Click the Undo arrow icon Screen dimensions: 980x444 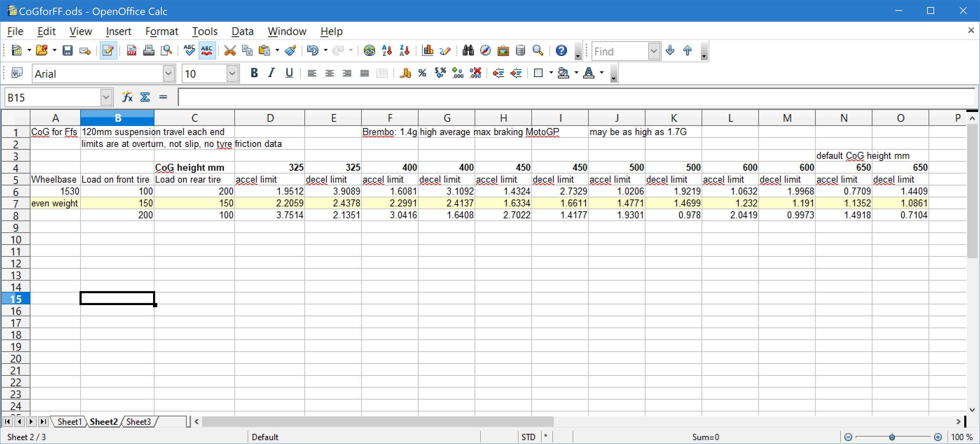click(313, 51)
